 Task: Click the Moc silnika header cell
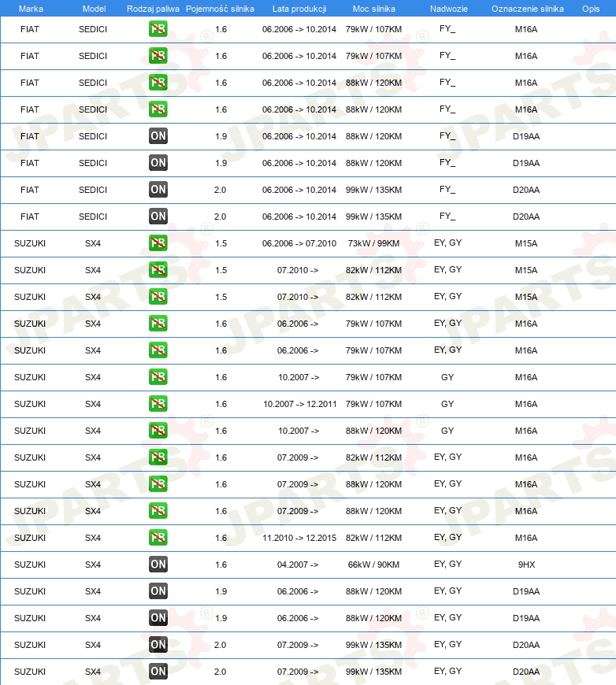tap(374, 9)
